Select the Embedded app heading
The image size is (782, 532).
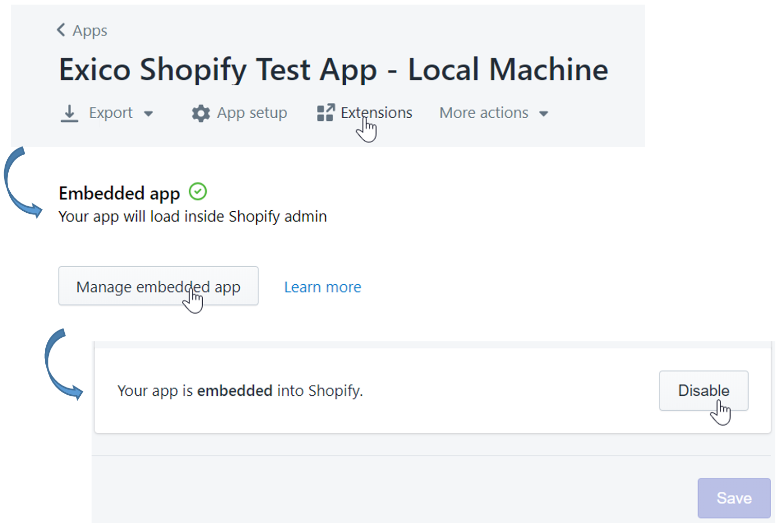click(119, 193)
